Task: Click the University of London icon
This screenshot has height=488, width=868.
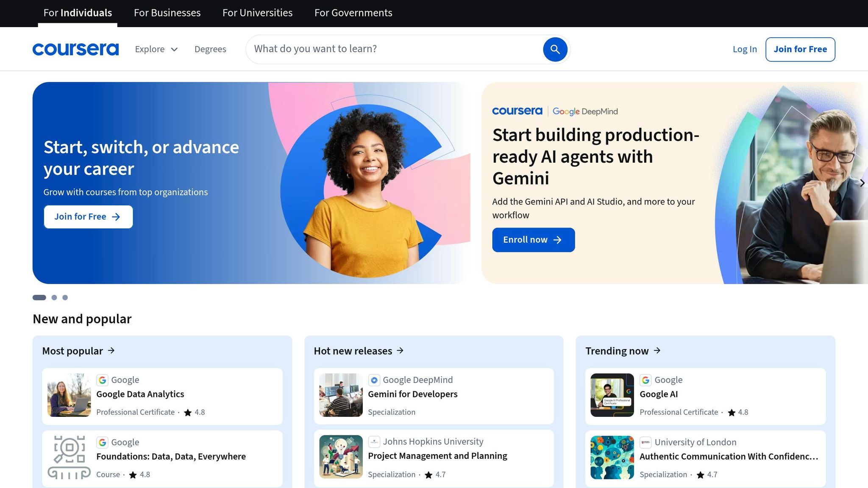Action: click(x=645, y=442)
